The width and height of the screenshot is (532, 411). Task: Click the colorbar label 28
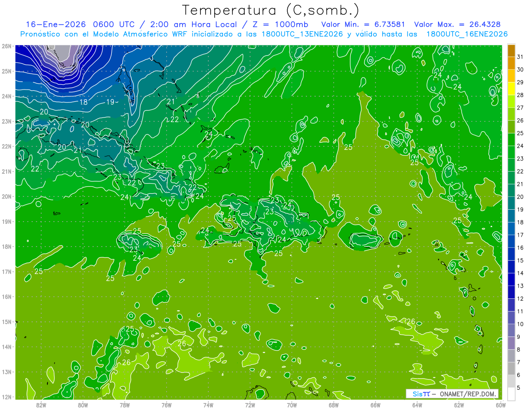[520, 95]
